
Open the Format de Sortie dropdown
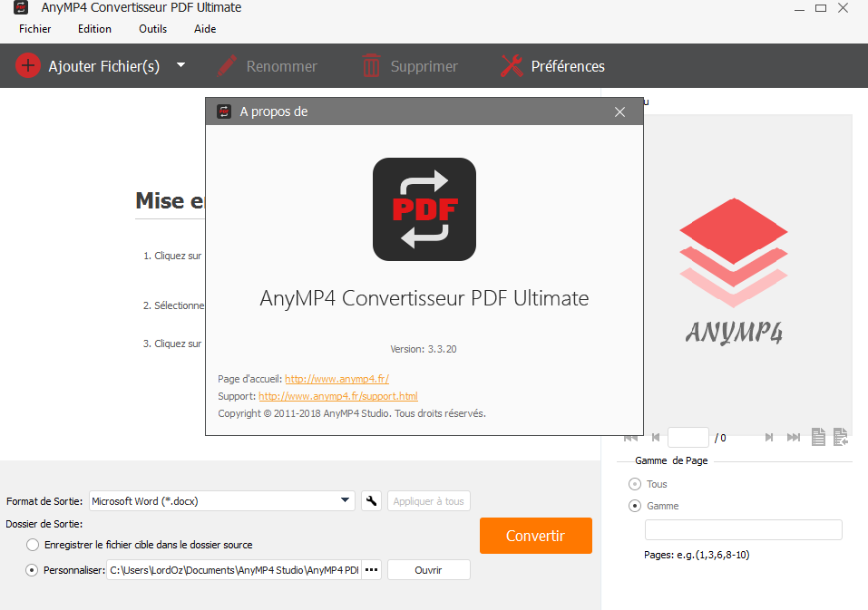[x=345, y=500]
